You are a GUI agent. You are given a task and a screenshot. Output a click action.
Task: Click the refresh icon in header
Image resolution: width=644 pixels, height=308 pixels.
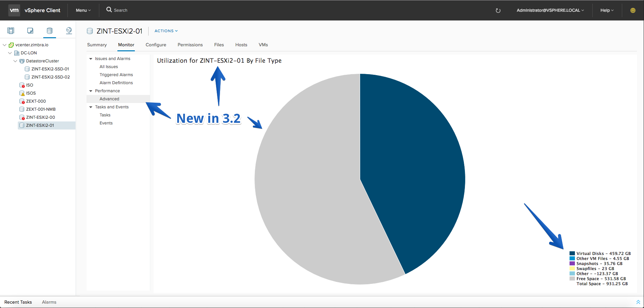click(x=498, y=10)
